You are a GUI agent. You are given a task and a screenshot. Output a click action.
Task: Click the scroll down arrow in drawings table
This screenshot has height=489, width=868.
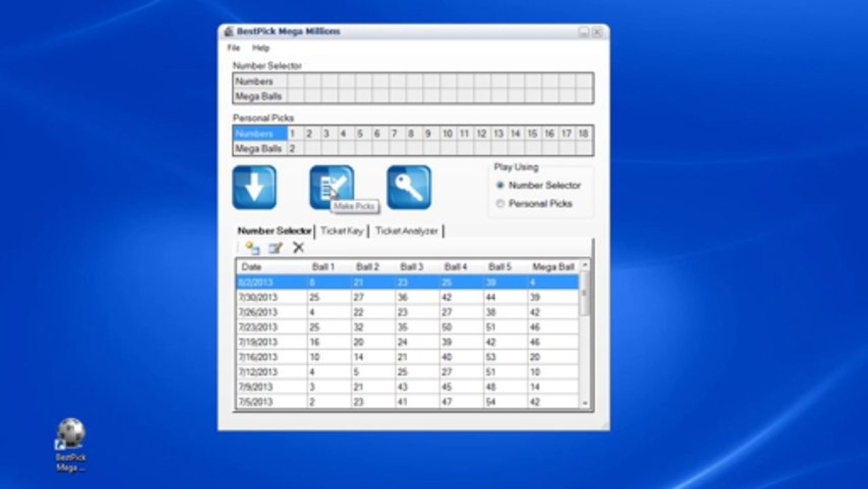tap(585, 403)
